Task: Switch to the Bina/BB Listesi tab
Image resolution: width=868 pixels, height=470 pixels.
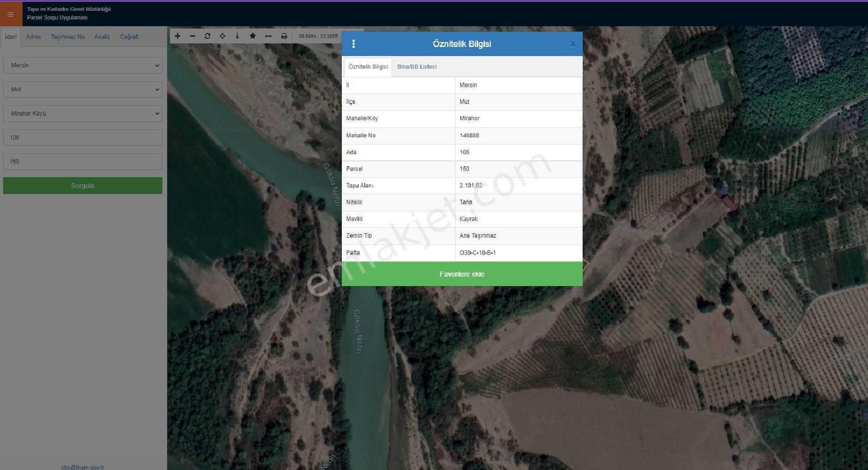Action: point(416,67)
